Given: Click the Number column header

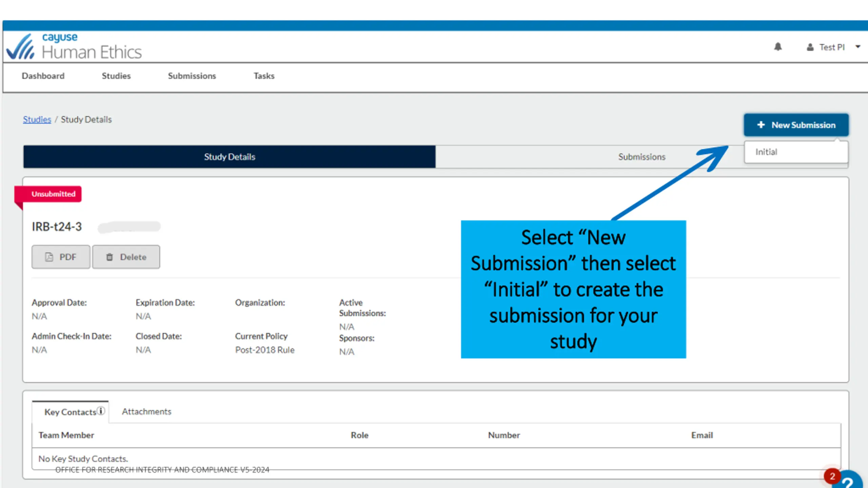Looking at the screenshot, I should click(504, 435).
